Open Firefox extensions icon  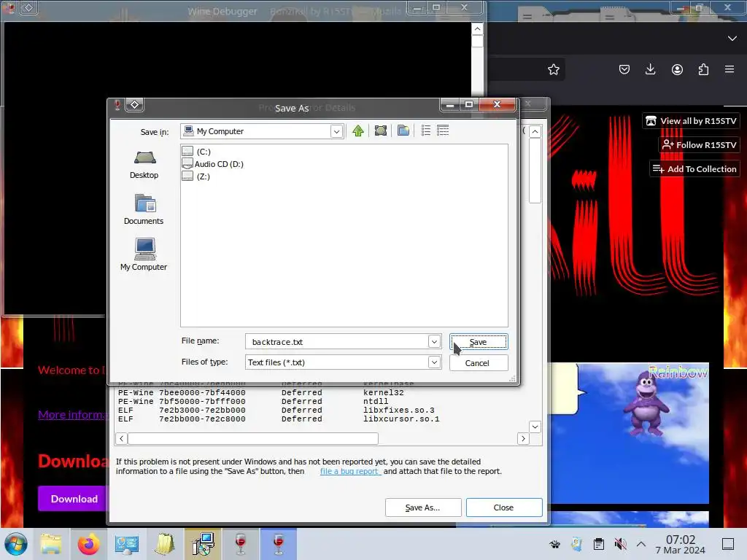pos(703,69)
